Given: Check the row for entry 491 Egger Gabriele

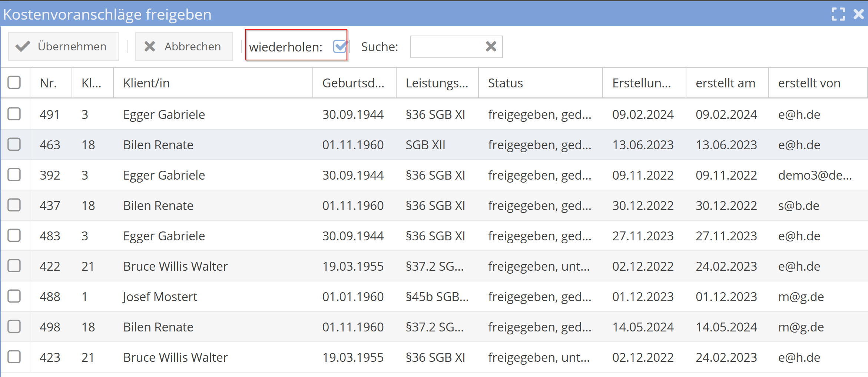Looking at the screenshot, I should 14,114.
